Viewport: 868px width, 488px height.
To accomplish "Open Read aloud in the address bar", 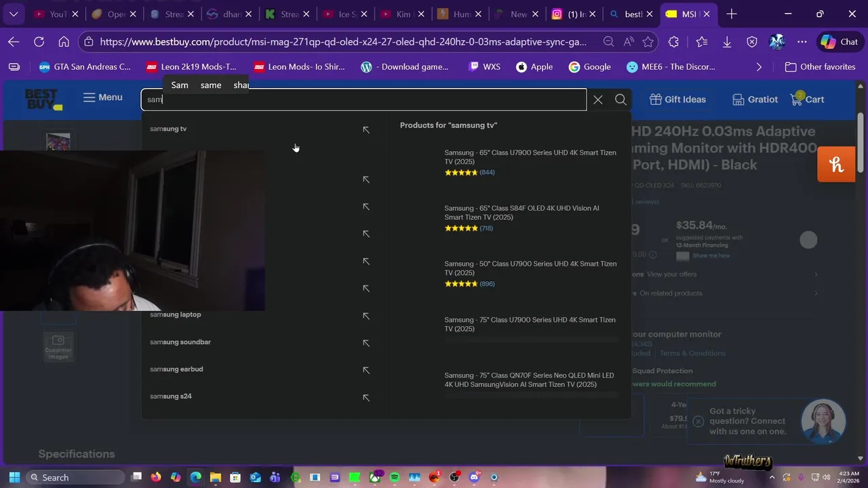I will tap(629, 42).
